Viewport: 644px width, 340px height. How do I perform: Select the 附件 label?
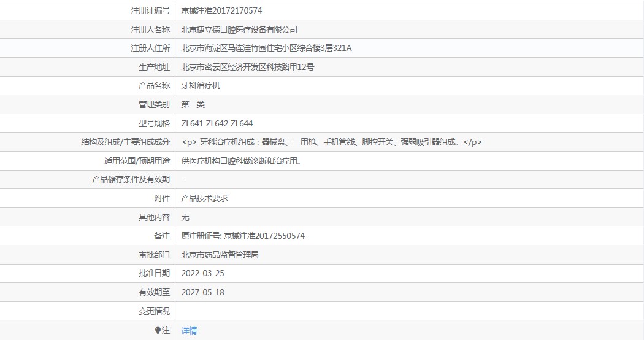[x=162, y=198]
